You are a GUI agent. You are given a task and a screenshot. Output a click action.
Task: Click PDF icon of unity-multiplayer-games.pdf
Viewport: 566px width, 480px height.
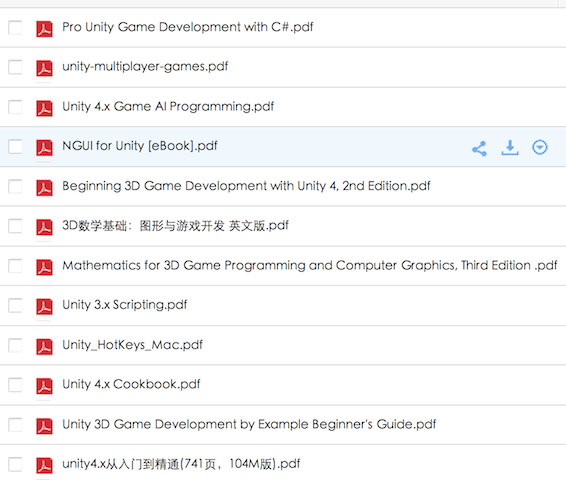(x=44, y=69)
